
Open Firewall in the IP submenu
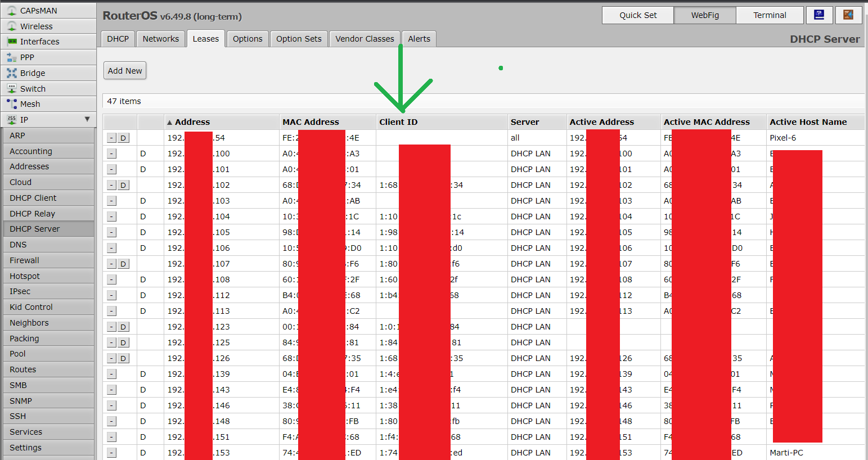click(x=49, y=260)
